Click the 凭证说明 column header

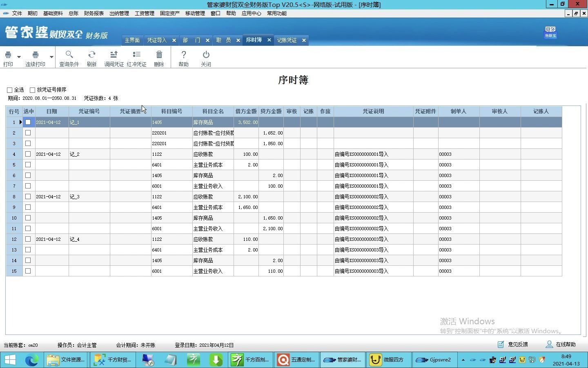click(x=373, y=111)
